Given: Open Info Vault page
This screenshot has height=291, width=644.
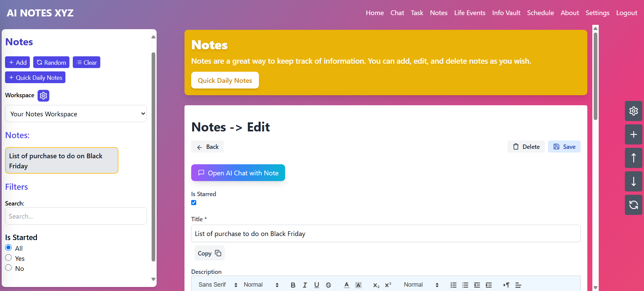Looking at the screenshot, I should click(506, 13).
